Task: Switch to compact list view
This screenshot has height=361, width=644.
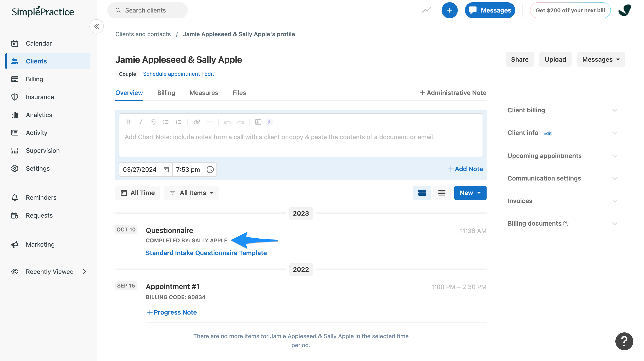Action: tap(441, 193)
